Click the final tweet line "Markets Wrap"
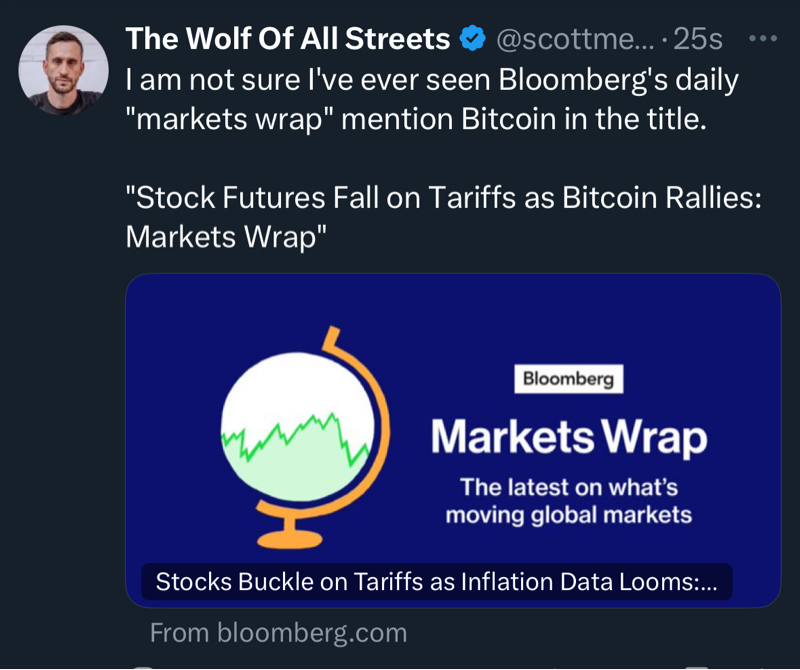 pyautogui.click(x=226, y=236)
